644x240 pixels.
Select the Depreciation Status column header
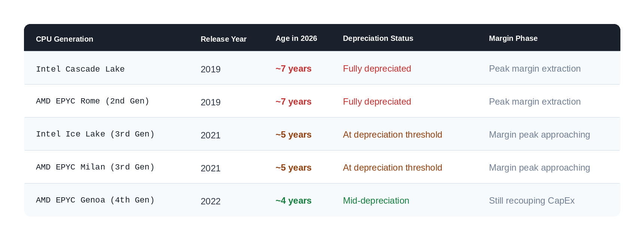(378, 38)
